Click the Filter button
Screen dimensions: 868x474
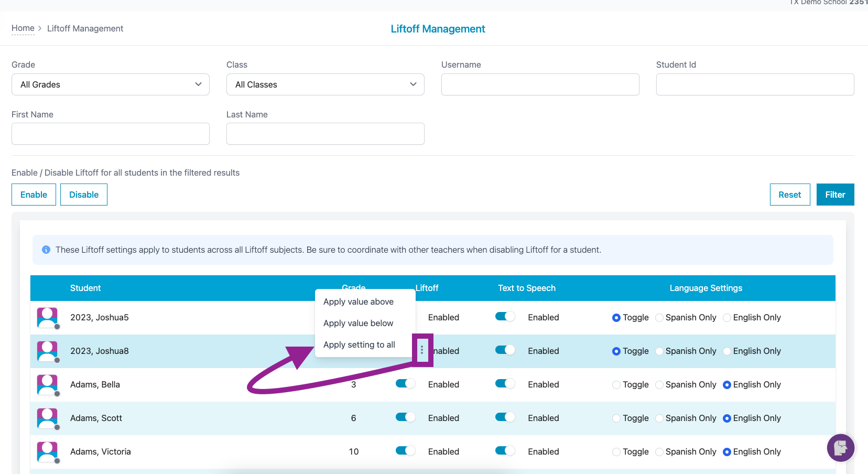836,195
